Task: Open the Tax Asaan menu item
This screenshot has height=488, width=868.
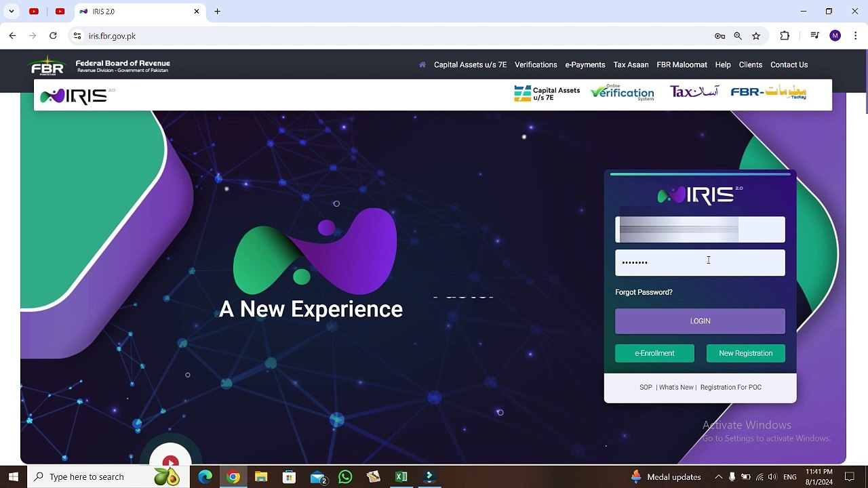Action: (631, 65)
